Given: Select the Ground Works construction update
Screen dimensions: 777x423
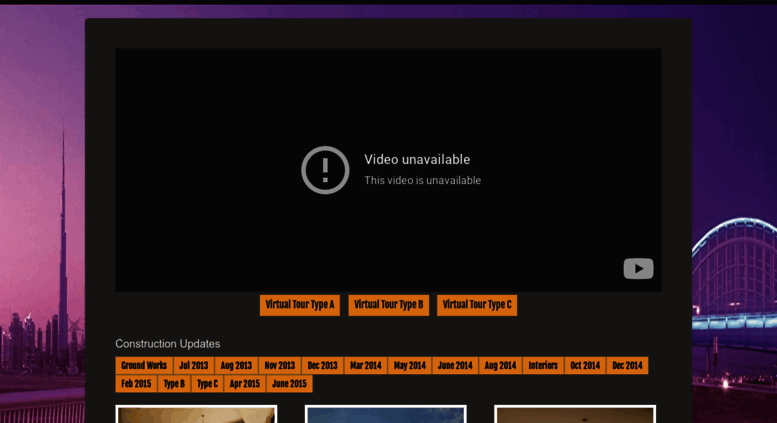Looking at the screenshot, I should tap(144, 366).
